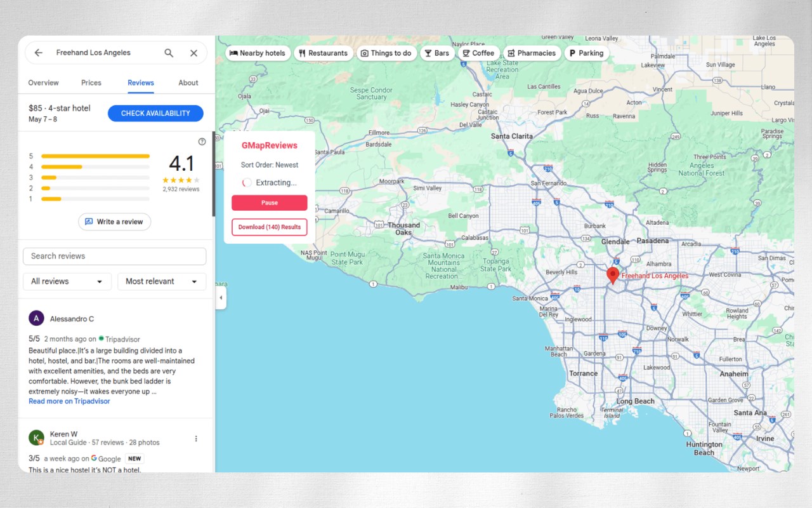812x508 pixels.
Task: Expand the All reviews dropdown
Action: point(67,281)
